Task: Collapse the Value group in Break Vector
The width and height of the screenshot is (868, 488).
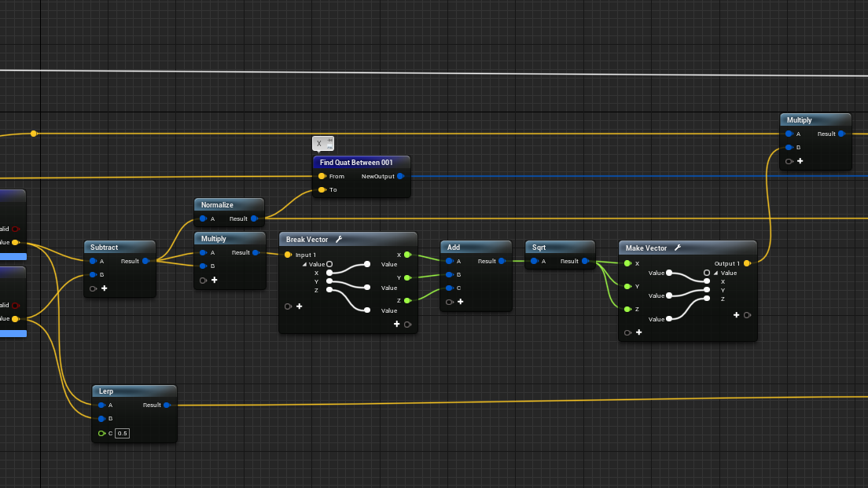Action: (304, 265)
